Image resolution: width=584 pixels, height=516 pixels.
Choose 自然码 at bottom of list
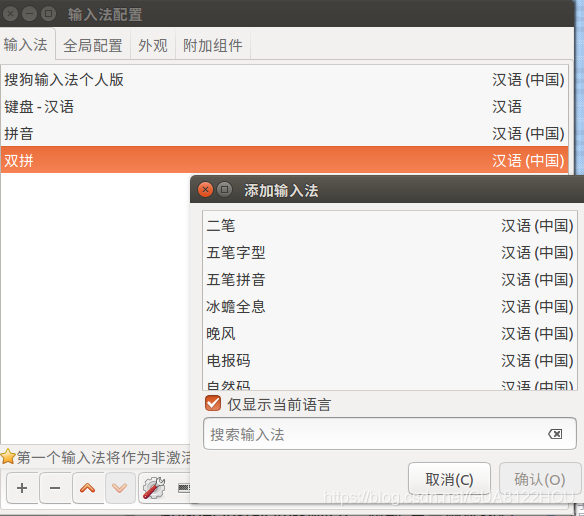(x=390, y=383)
